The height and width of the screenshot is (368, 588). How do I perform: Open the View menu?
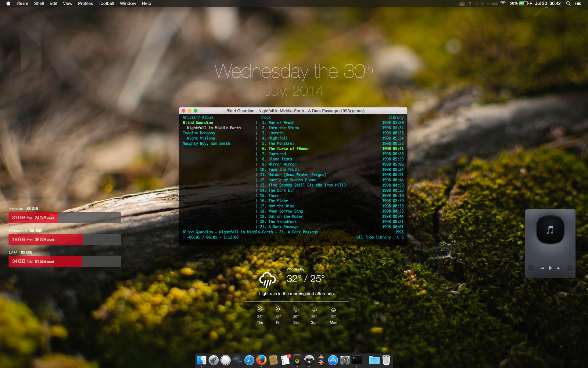pos(68,3)
